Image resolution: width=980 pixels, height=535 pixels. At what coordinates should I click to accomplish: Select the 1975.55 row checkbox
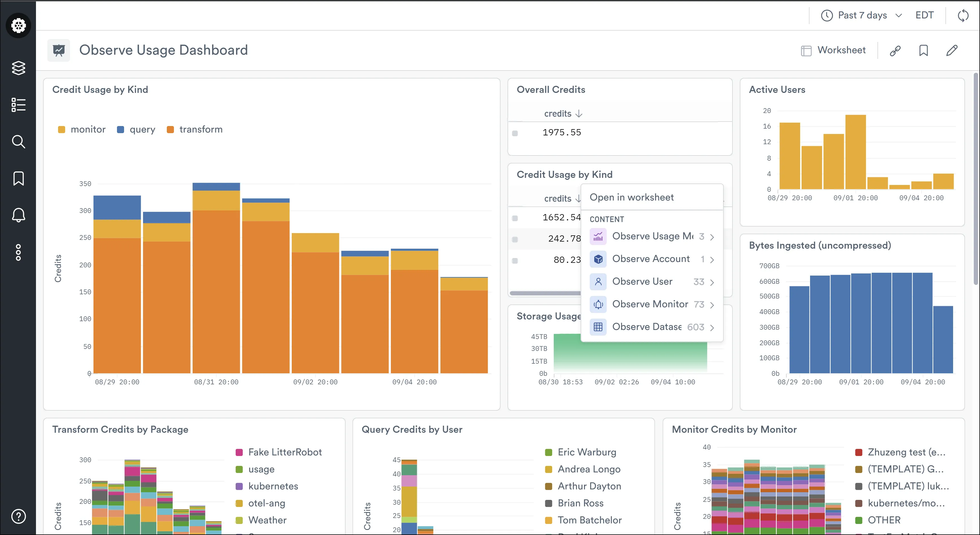pyautogui.click(x=515, y=133)
